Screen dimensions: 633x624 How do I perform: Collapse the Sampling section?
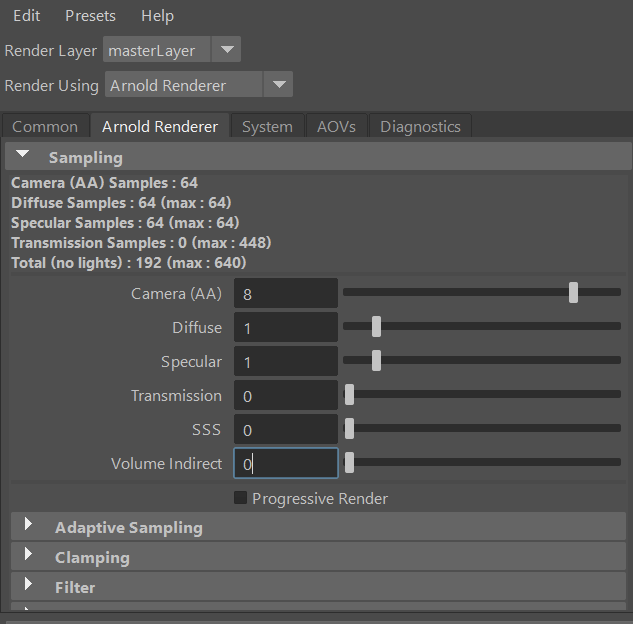[x=23, y=157]
